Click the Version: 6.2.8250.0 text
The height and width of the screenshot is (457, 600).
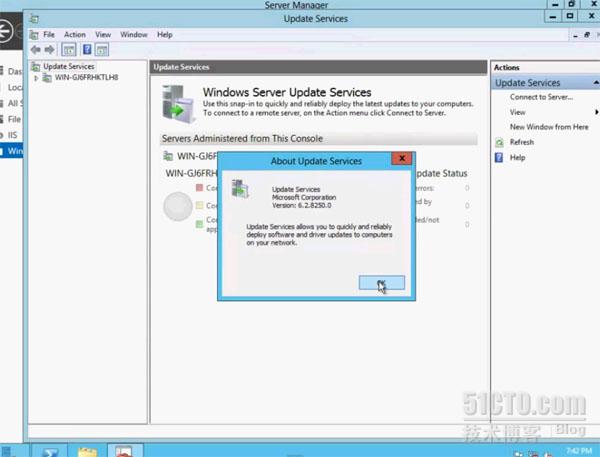(302, 206)
